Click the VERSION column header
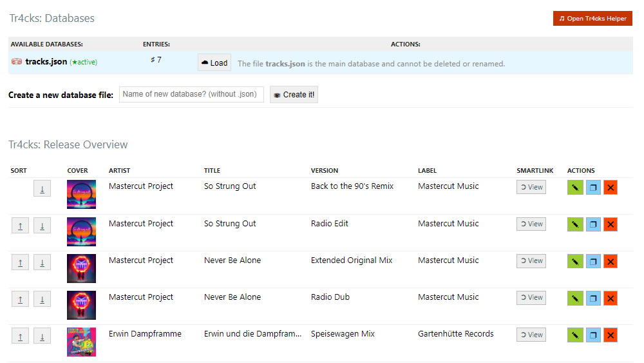 (325, 171)
